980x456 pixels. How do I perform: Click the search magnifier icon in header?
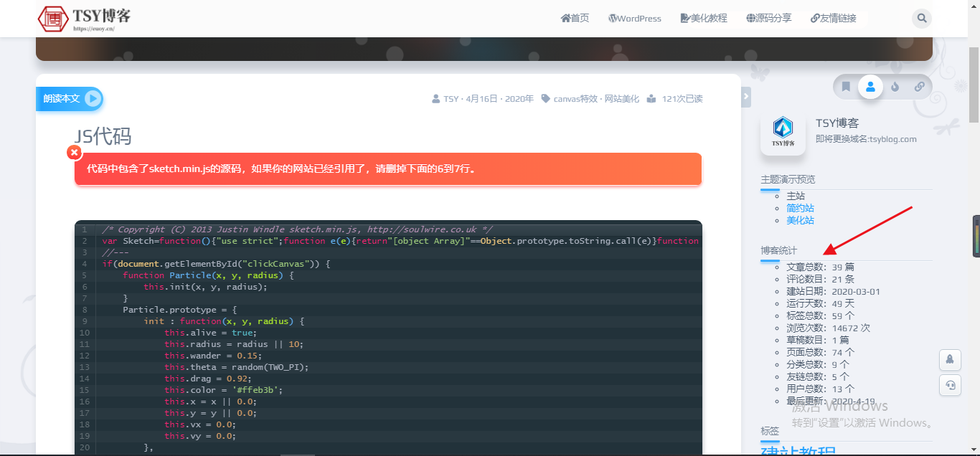(921, 19)
